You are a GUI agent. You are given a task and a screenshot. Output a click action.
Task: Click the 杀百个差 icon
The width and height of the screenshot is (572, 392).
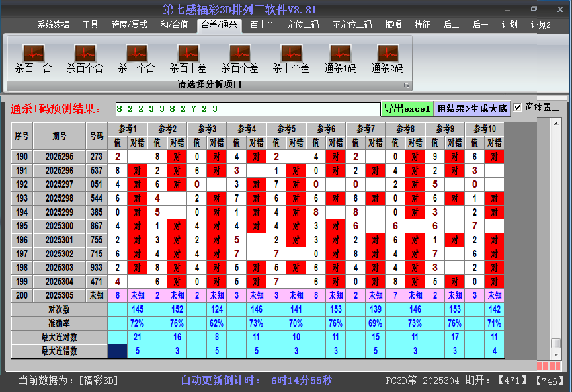pyautogui.click(x=239, y=54)
